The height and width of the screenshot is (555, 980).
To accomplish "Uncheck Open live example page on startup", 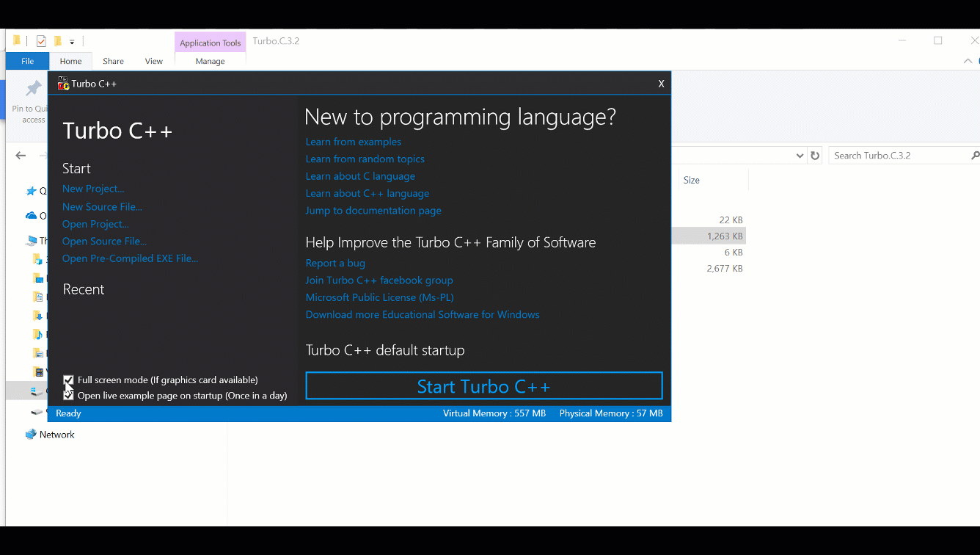I will (x=68, y=396).
